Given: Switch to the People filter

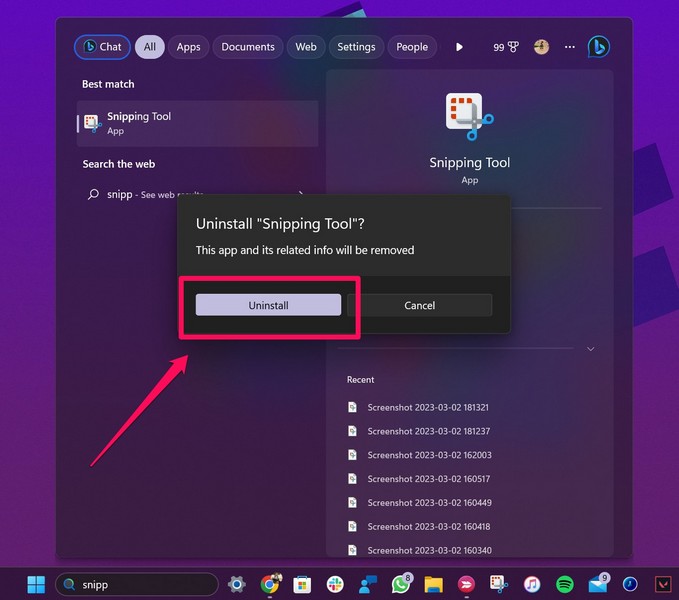Looking at the screenshot, I should coord(412,47).
